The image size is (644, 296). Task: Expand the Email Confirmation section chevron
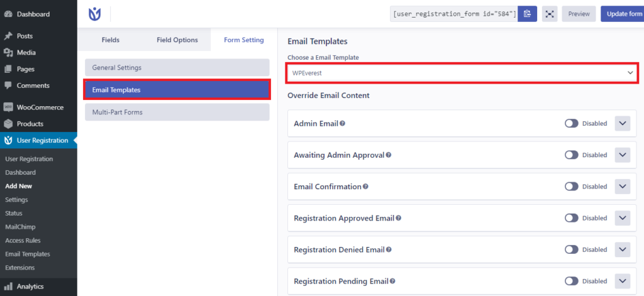point(622,187)
